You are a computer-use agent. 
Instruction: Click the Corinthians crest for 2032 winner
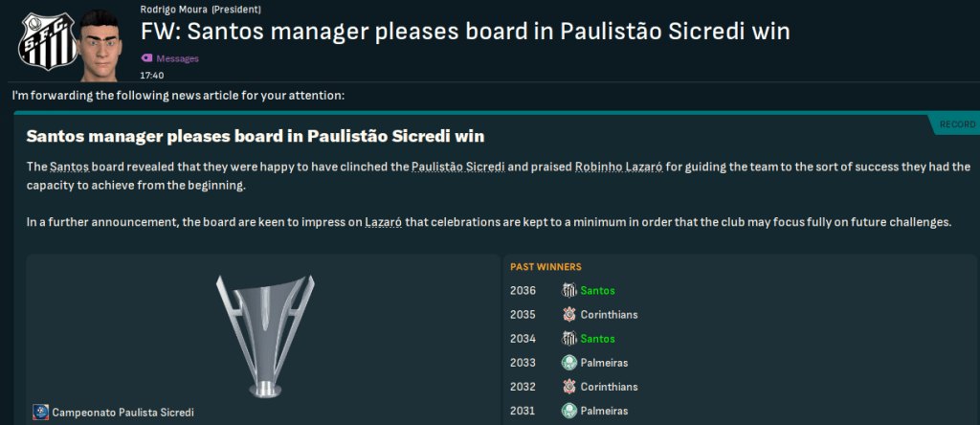[x=568, y=386]
